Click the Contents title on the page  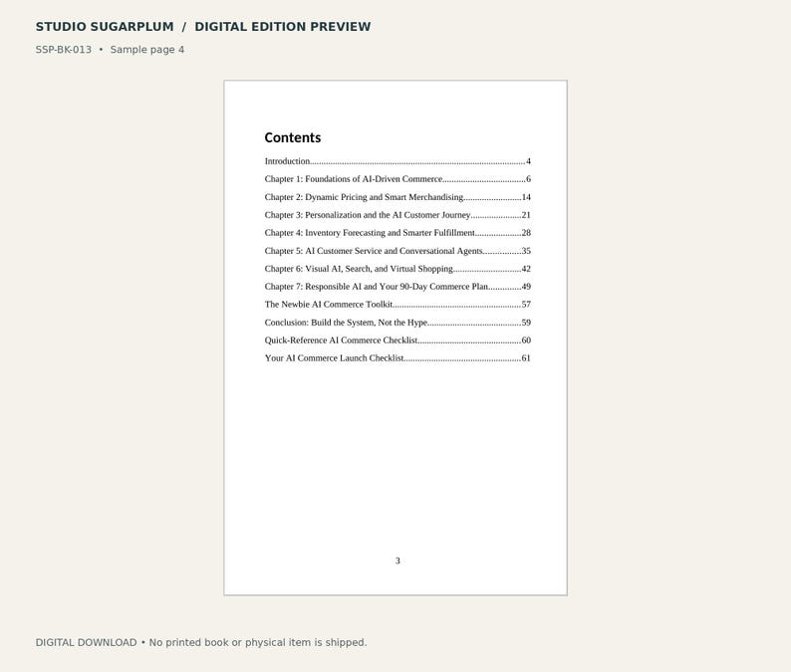[x=293, y=137]
